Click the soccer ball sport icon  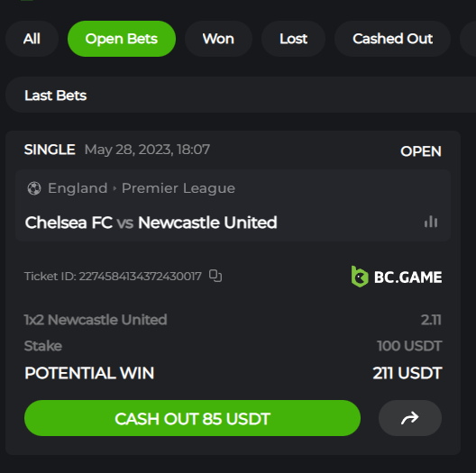[x=34, y=188]
